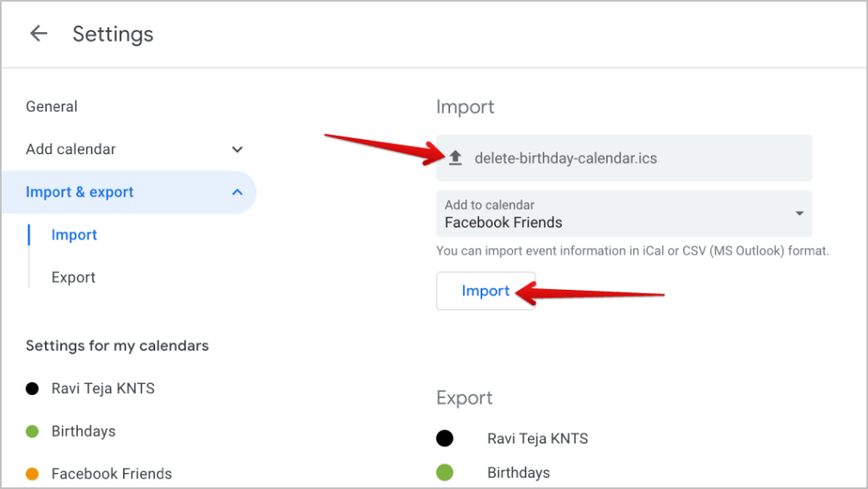Click 'Settings for my calendars' heading
This screenshot has height=489, width=868.
click(x=117, y=346)
